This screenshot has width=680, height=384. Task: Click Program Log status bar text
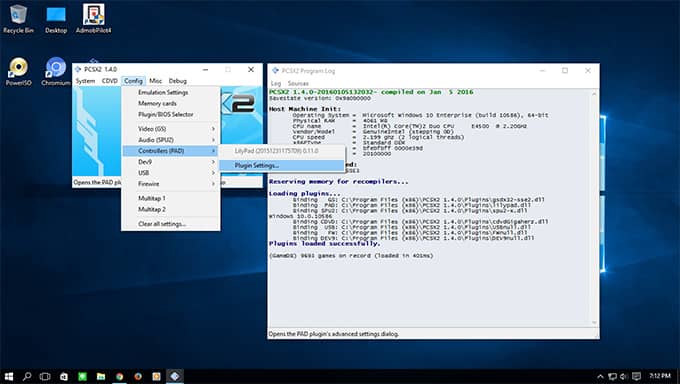click(334, 334)
